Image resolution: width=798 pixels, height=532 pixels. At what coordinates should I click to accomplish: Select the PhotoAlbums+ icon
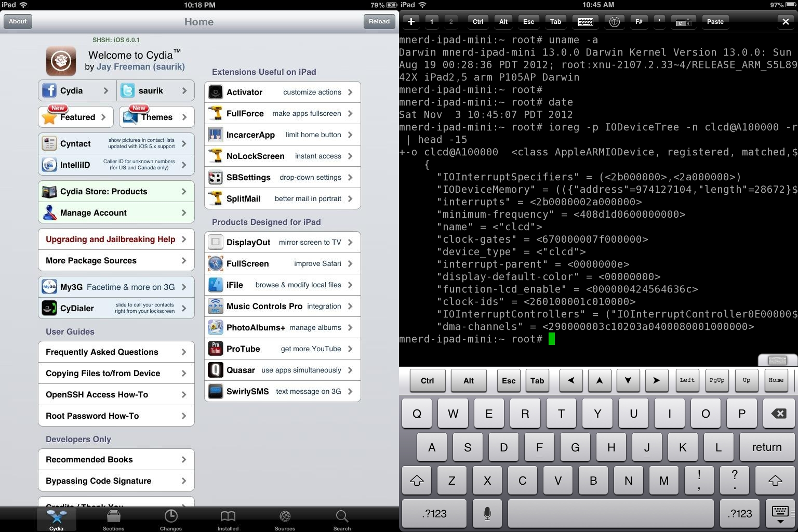point(216,327)
